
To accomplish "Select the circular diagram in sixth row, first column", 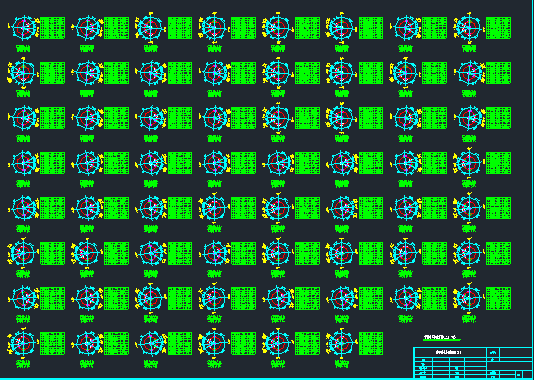I will (x=22, y=253).
